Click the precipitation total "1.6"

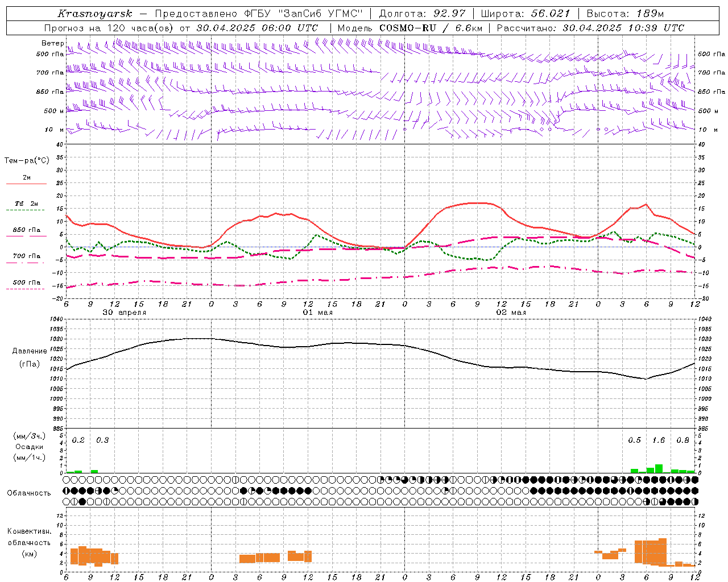(659, 440)
